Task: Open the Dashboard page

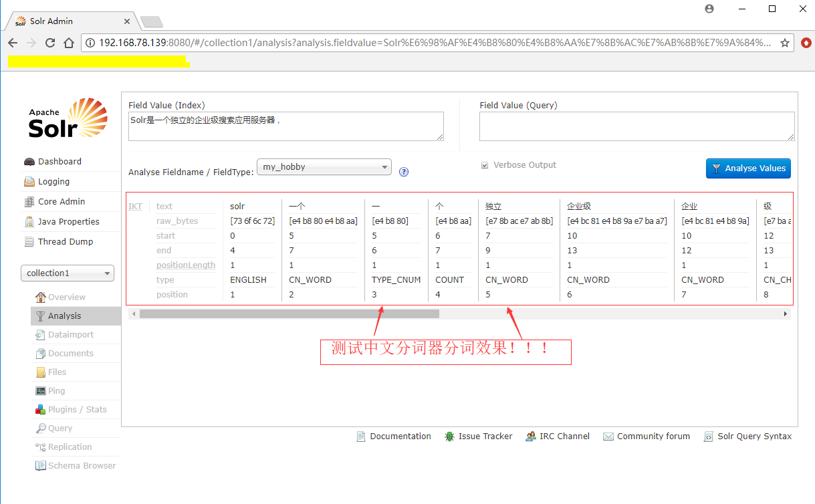Action: pos(60,161)
